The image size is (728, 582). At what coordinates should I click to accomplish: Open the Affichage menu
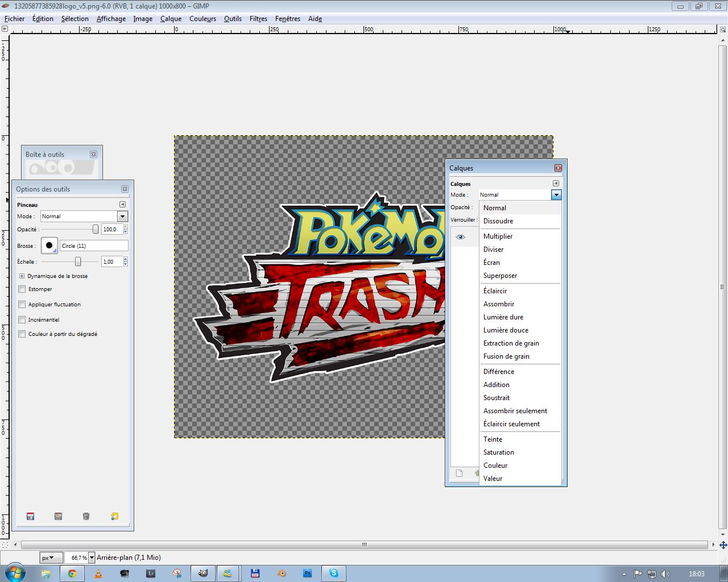point(111,19)
